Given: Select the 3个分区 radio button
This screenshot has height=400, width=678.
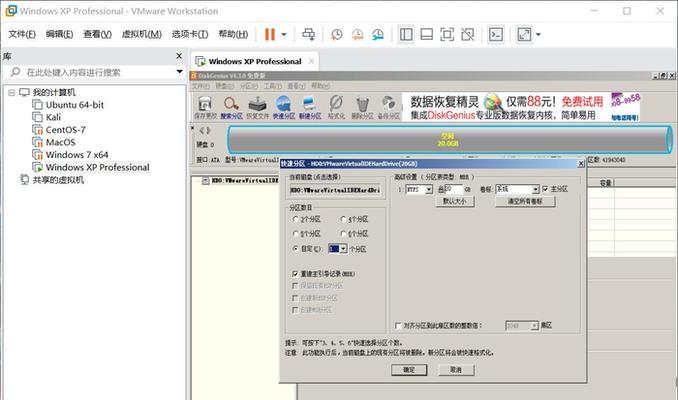Looking at the screenshot, I should 296,219.
